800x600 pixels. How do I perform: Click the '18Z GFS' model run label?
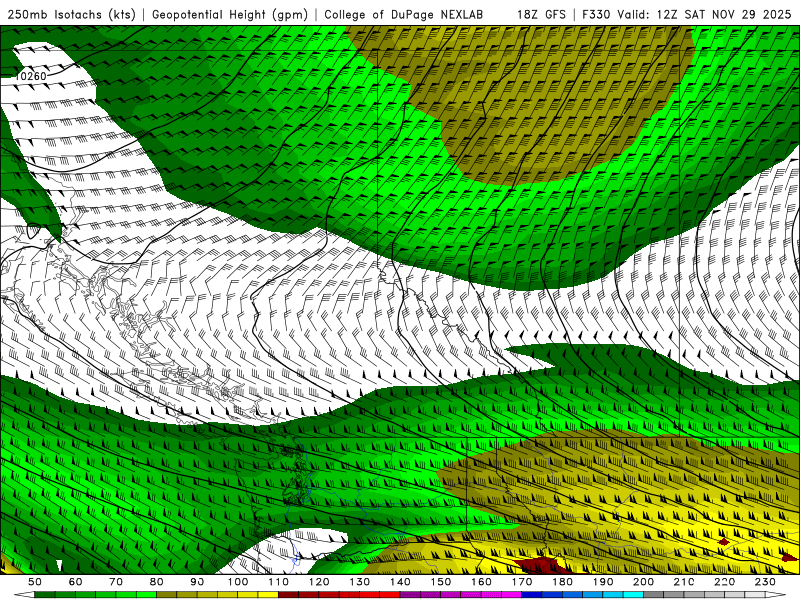pyautogui.click(x=541, y=14)
